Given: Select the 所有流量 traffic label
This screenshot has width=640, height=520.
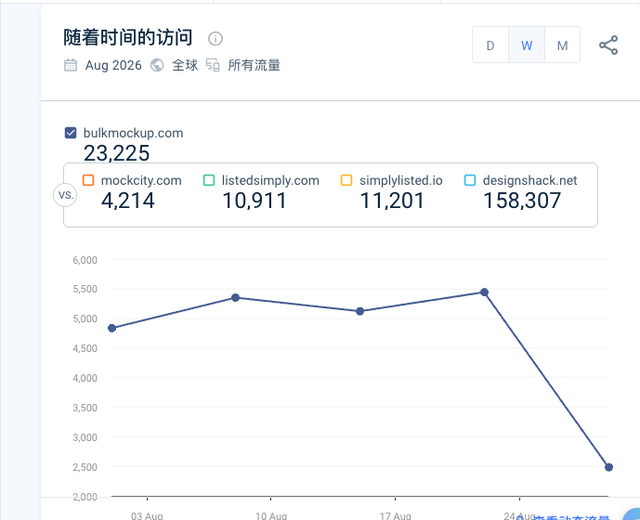Looking at the screenshot, I should (254, 65).
